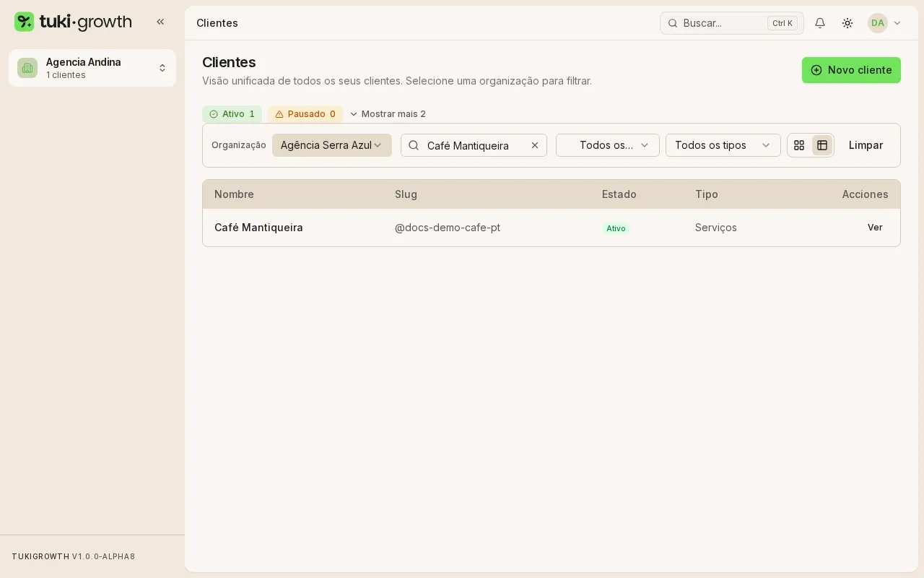Open DA user avatar menu
Image resolution: width=924 pixels, height=578 pixels.
coord(878,23)
